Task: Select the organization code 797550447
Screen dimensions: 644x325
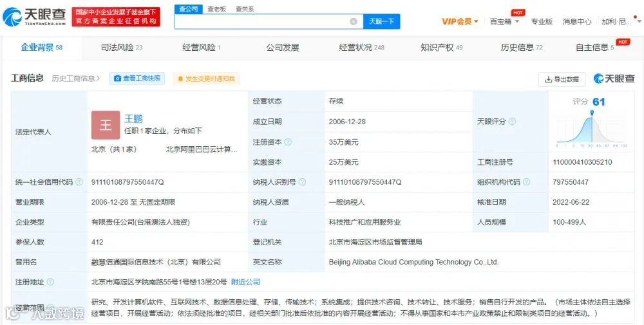Action: (x=571, y=181)
